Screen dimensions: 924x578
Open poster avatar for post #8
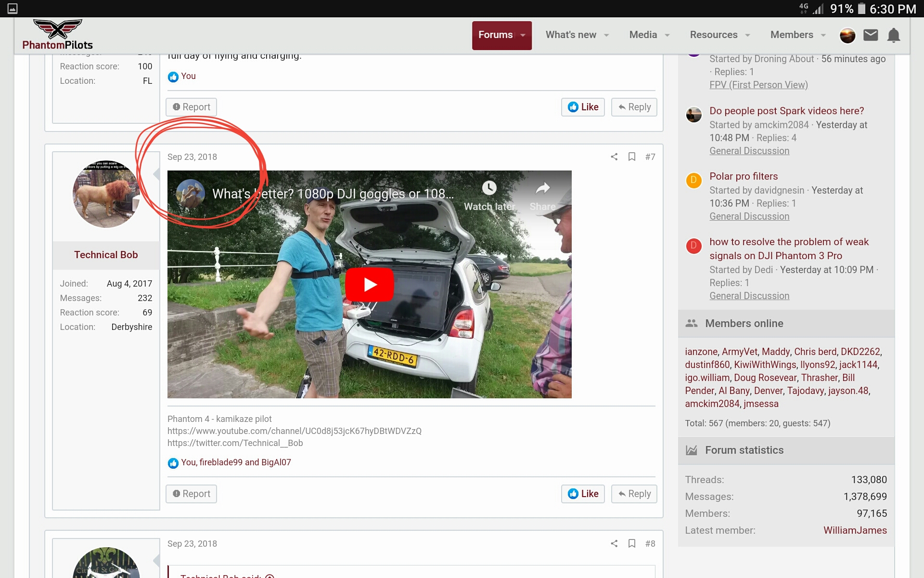[106, 563]
